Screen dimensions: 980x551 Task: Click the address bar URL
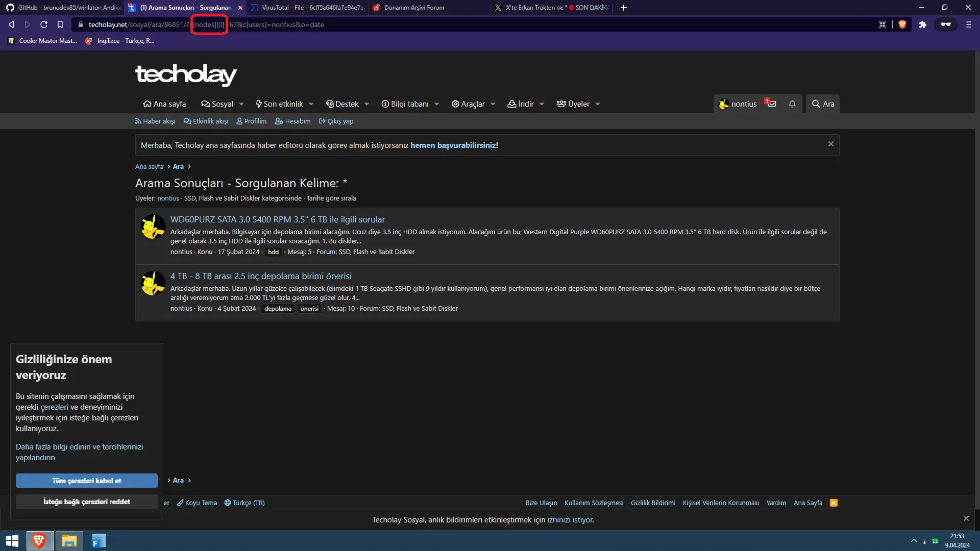coord(206,24)
